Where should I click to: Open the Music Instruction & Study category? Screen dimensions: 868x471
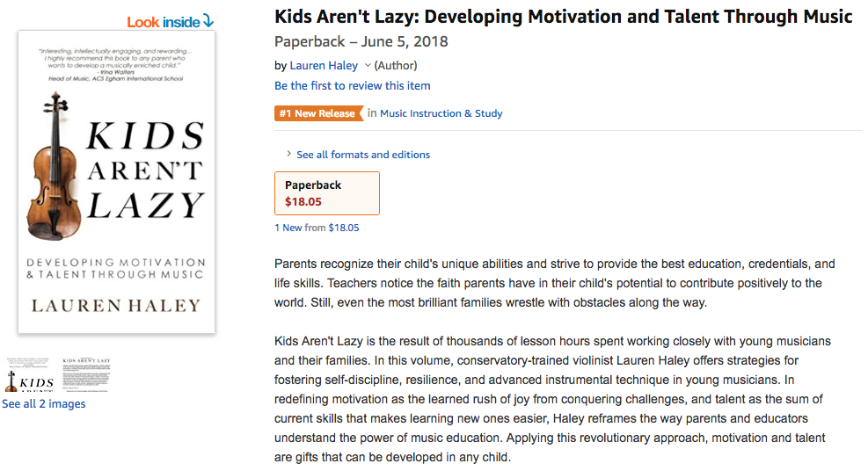coord(441,113)
